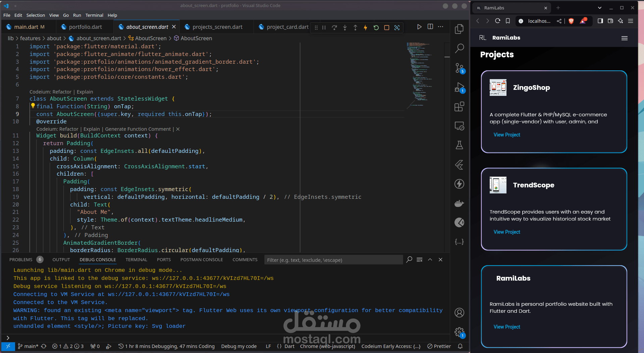Open the Run and Debug view

coord(459,87)
